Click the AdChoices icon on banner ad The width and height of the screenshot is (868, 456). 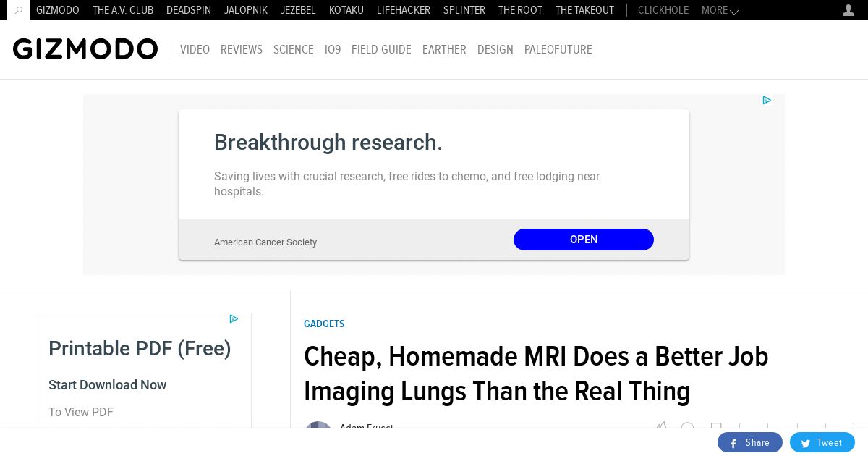pyautogui.click(x=767, y=101)
